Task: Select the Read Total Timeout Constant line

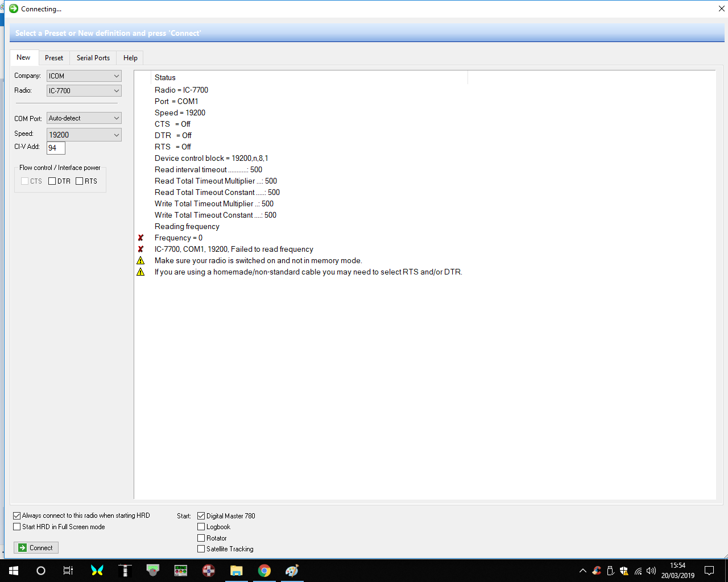Action: (x=217, y=192)
